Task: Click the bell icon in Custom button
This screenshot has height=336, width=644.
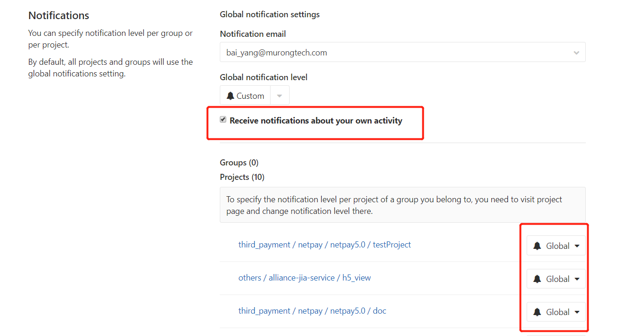Action: click(x=230, y=96)
